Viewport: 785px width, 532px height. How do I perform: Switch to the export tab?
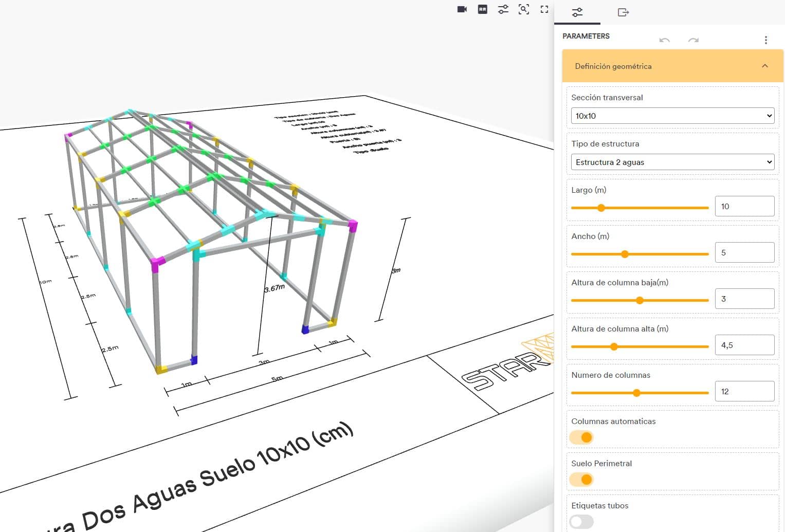623,12
